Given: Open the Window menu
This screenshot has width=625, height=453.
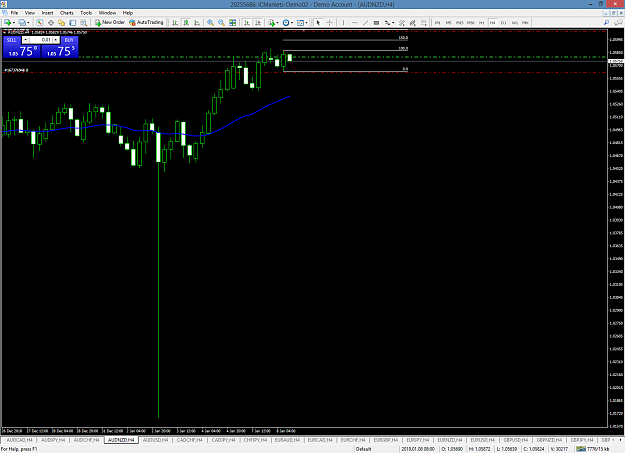Looking at the screenshot, I should pyautogui.click(x=107, y=13).
